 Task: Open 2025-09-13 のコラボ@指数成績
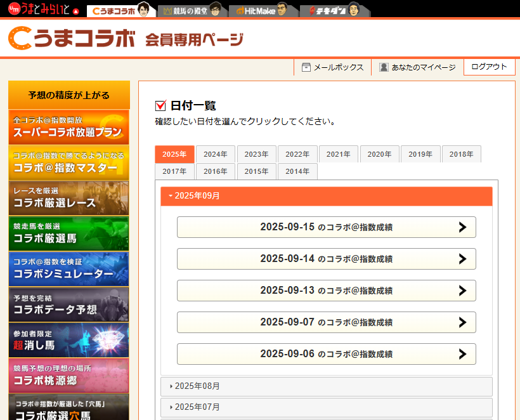tap(327, 291)
